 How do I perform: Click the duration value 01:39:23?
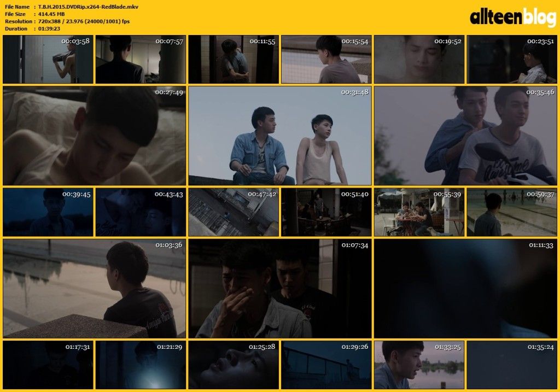(x=49, y=28)
